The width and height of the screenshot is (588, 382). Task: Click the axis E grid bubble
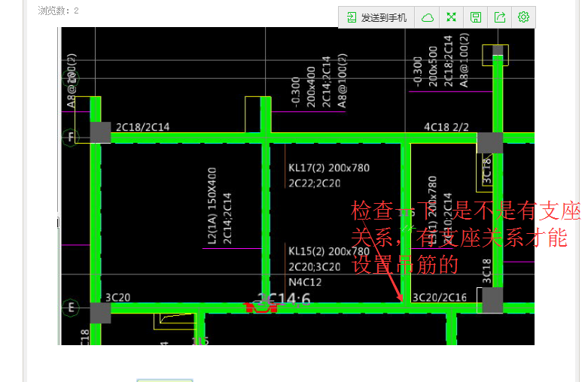[71, 308]
